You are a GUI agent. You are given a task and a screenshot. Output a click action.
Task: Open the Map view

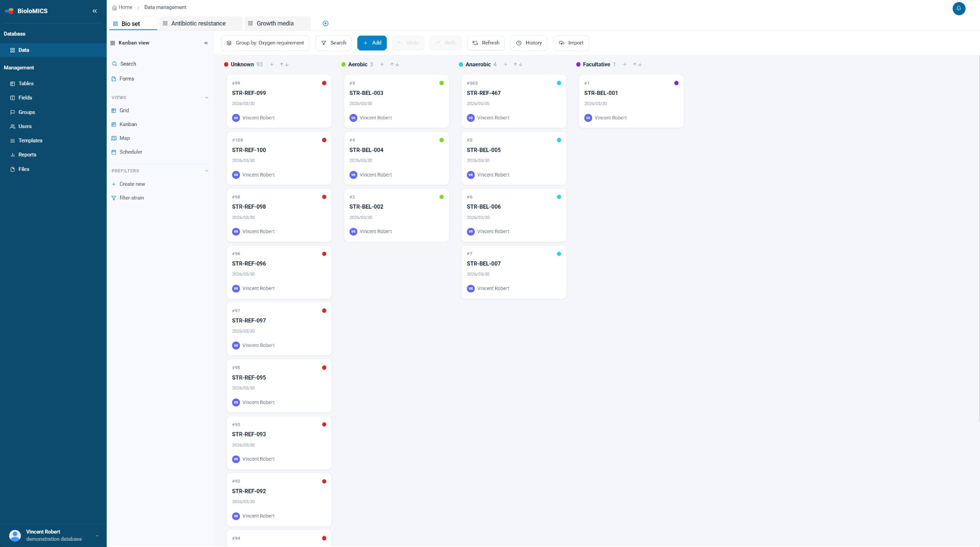click(x=124, y=138)
